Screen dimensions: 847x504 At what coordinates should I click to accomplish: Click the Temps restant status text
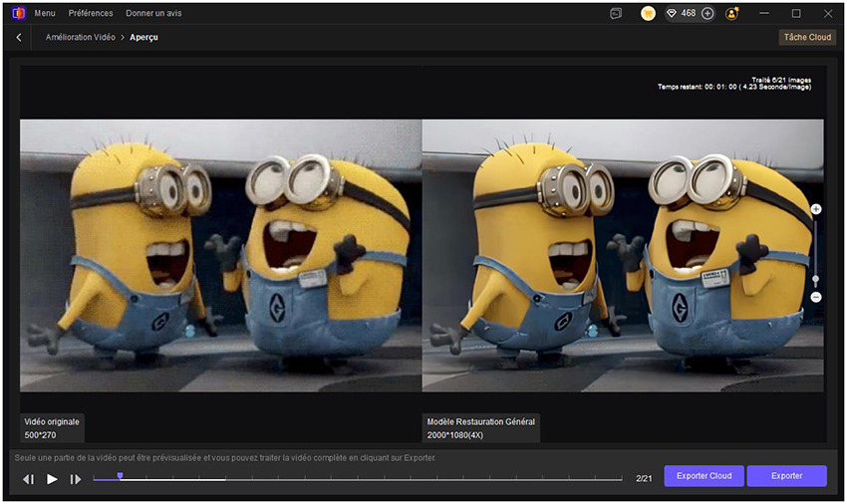click(x=734, y=87)
